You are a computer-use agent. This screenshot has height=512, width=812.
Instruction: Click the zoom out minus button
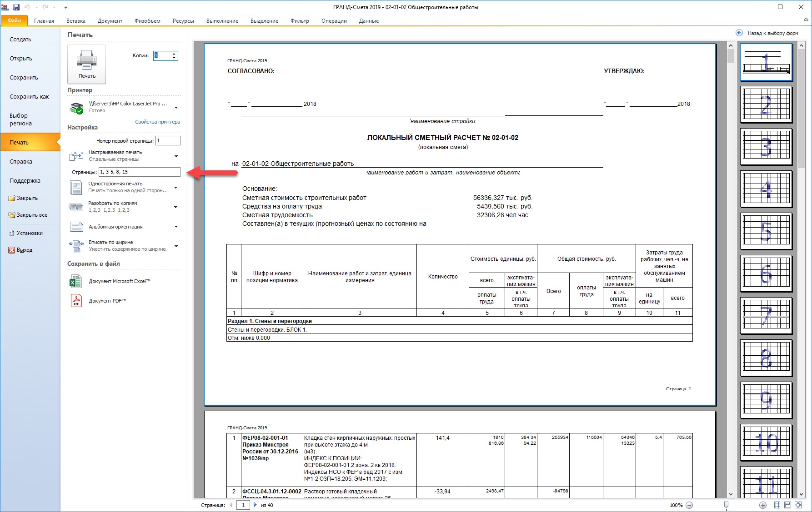click(x=689, y=505)
